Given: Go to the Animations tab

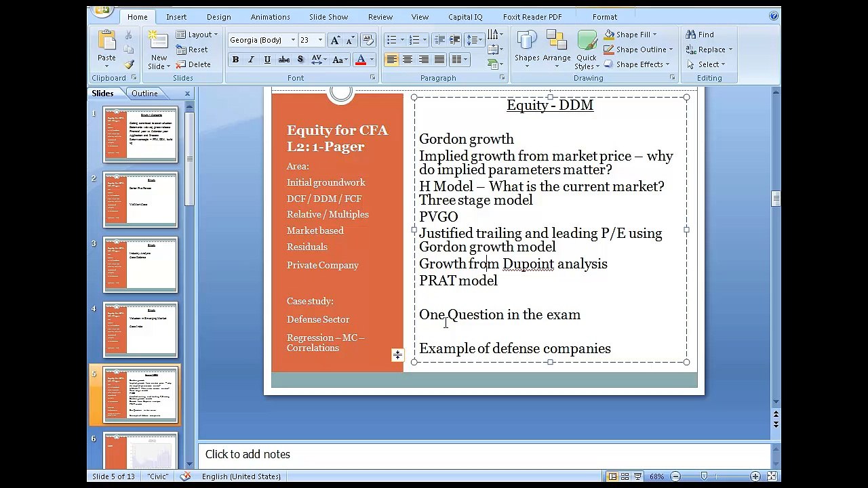Looking at the screenshot, I should point(270,17).
